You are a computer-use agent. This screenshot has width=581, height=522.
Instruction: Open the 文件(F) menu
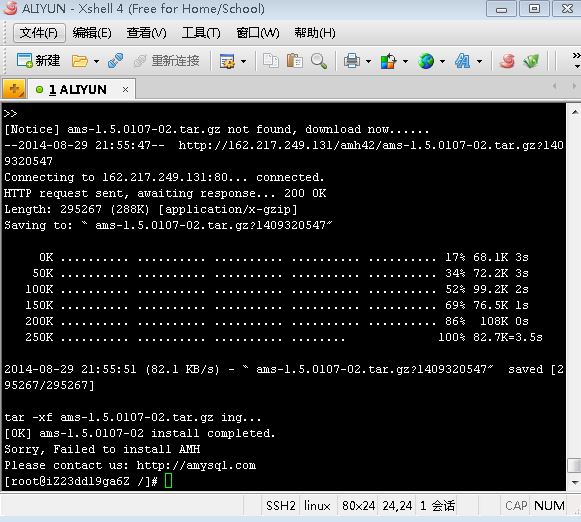pos(39,33)
